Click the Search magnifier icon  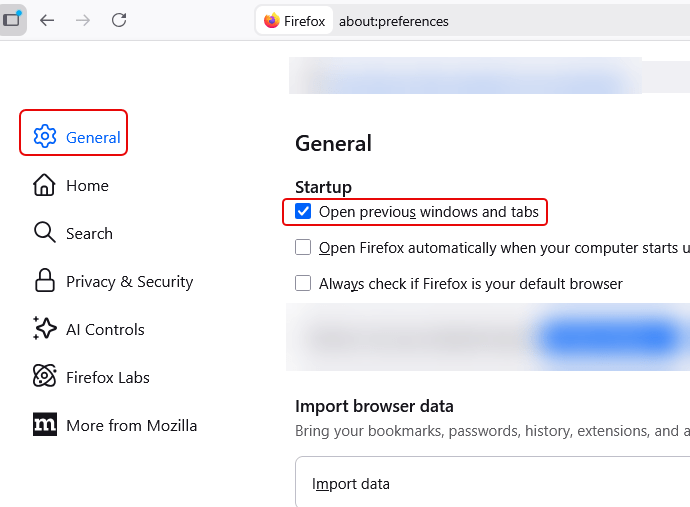(x=45, y=233)
